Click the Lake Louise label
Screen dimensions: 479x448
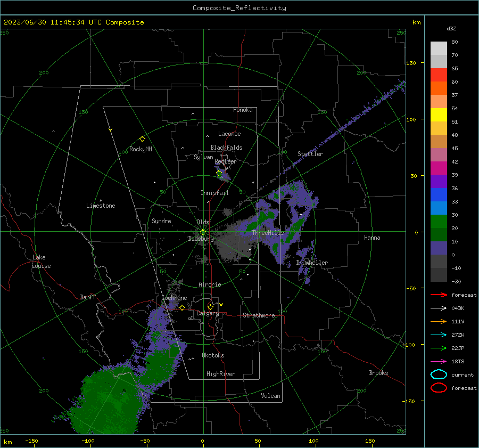[x=41, y=262]
